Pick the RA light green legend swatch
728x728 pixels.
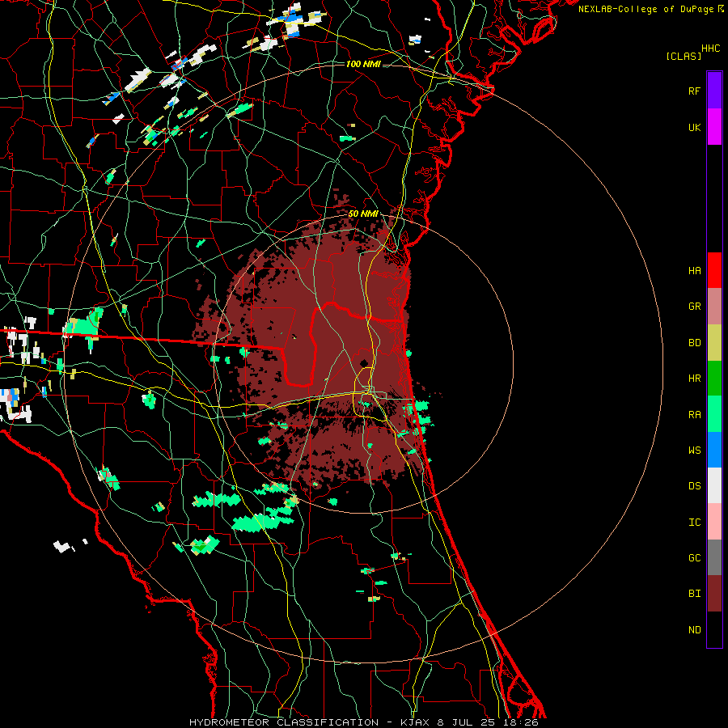click(714, 414)
